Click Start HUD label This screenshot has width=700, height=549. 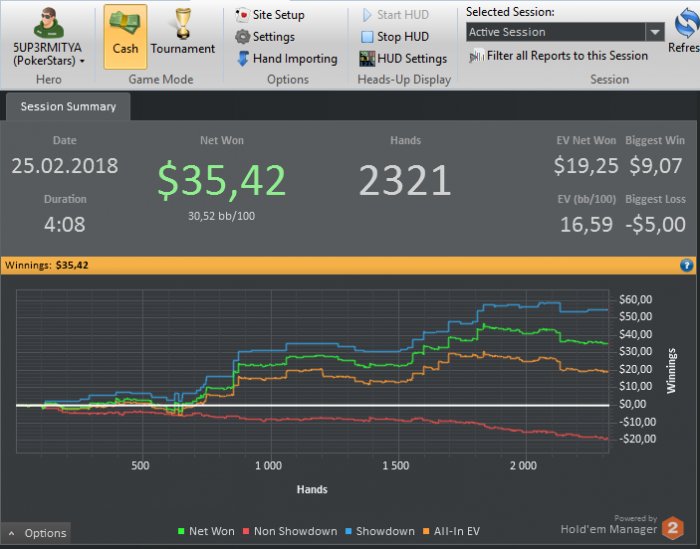[x=403, y=15]
